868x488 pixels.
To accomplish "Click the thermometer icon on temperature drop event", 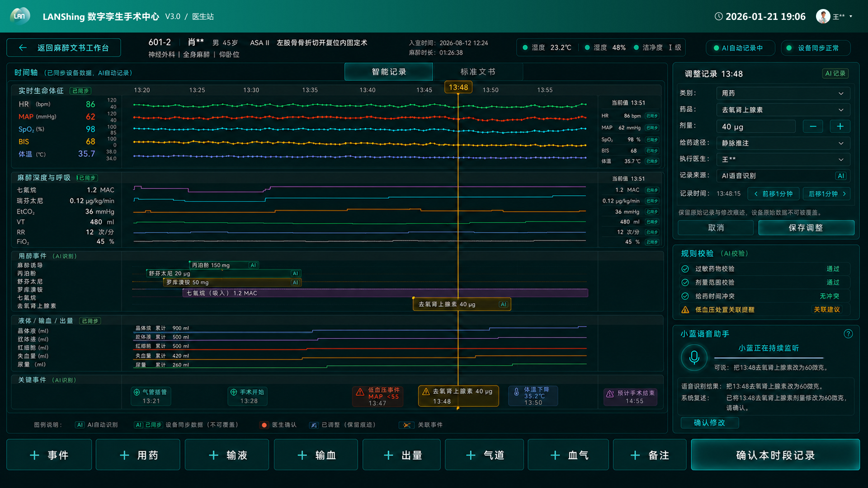I will [x=516, y=392].
